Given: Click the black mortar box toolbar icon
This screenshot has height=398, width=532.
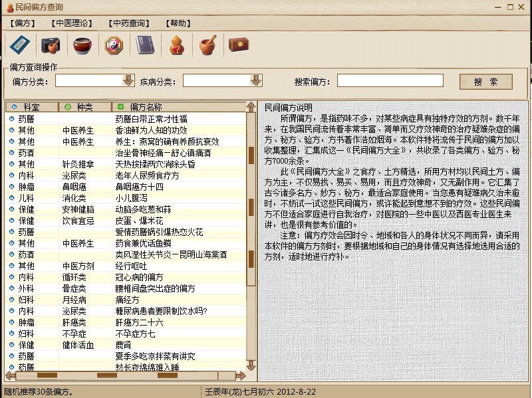Looking at the screenshot, I should [50, 45].
